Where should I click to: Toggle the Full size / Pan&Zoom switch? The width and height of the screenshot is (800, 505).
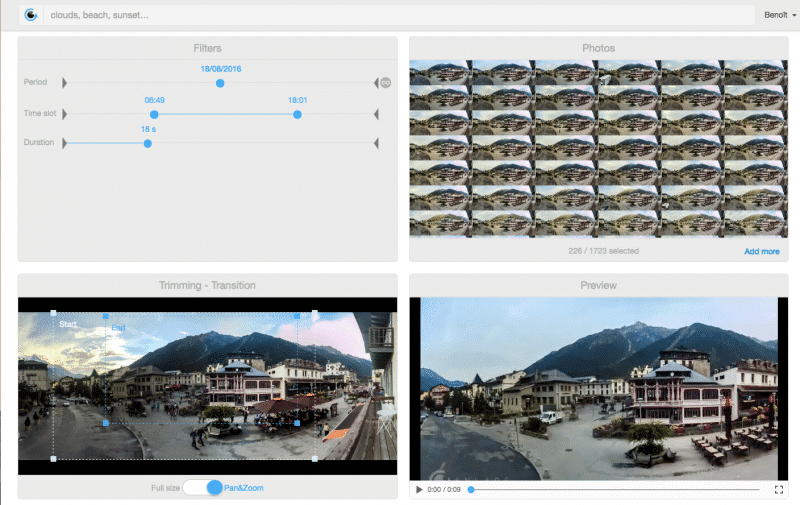pyautogui.click(x=203, y=487)
